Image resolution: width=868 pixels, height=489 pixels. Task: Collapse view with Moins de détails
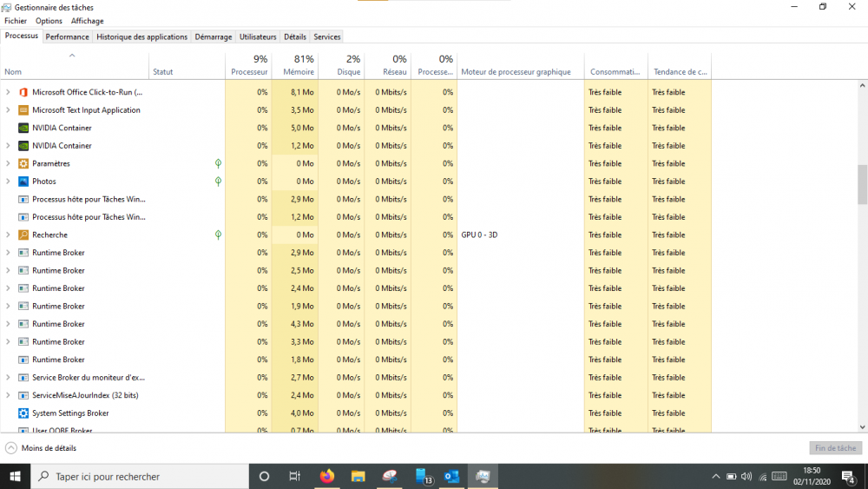click(x=41, y=448)
